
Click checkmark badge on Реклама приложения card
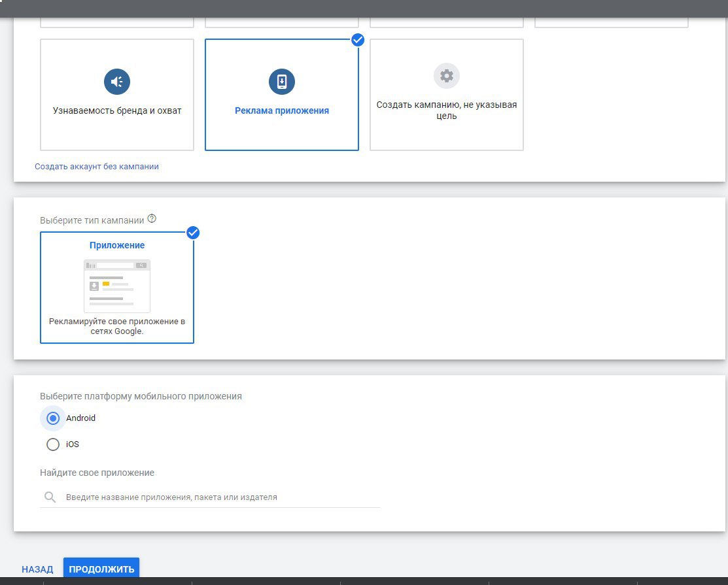(358, 40)
